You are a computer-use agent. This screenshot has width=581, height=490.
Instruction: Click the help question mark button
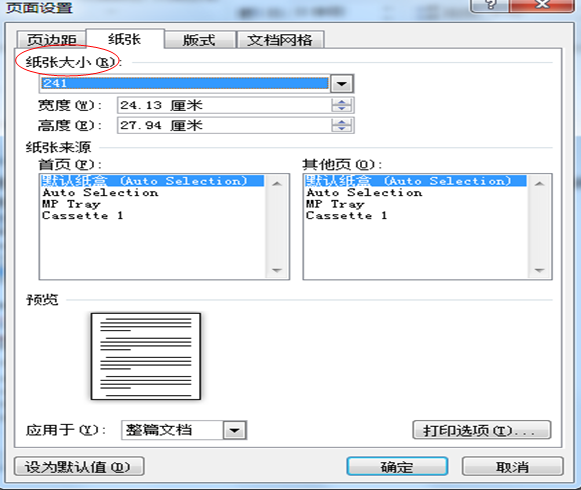pyautogui.click(x=490, y=5)
